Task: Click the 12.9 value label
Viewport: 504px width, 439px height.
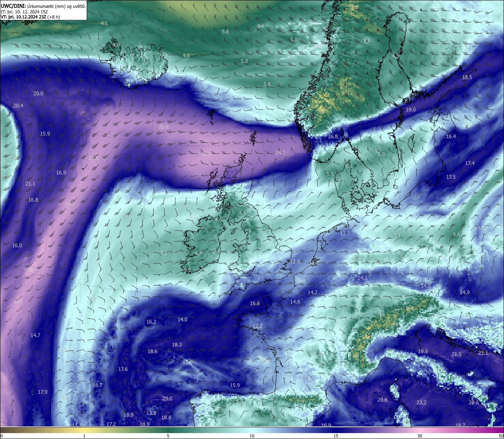Action: tap(295, 261)
